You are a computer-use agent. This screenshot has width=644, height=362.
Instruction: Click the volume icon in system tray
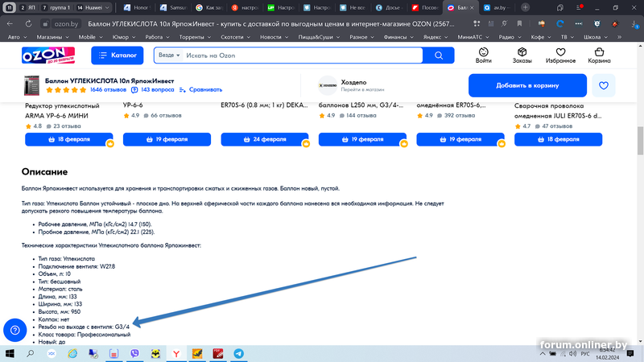(x=573, y=354)
